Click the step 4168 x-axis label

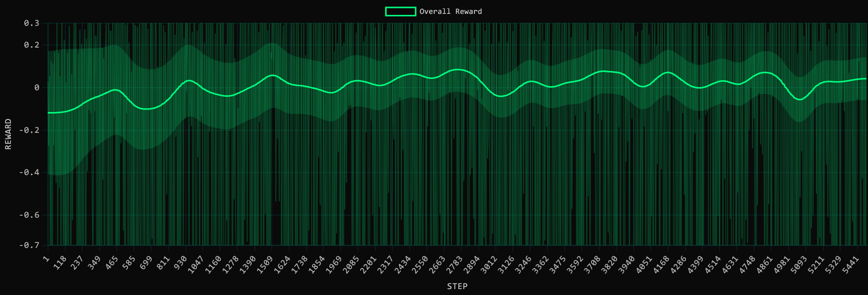click(x=661, y=263)
